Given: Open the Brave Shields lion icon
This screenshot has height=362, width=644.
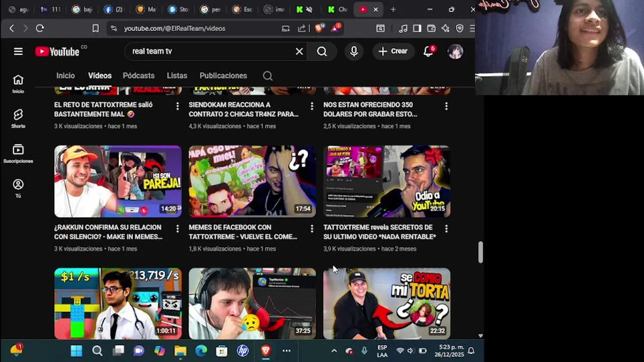Looking at the screenshot, I should click(x=319, y=28).
